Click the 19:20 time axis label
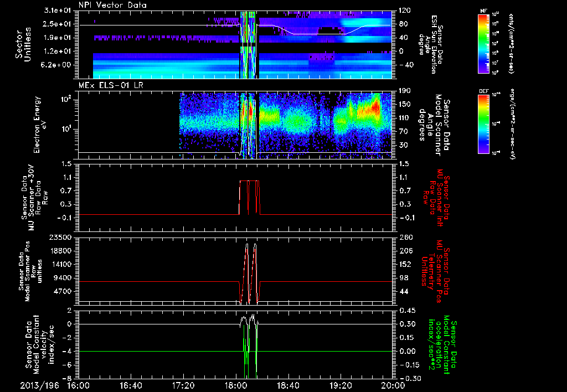This screenshot has width=567, height=392. click(341, 385)
